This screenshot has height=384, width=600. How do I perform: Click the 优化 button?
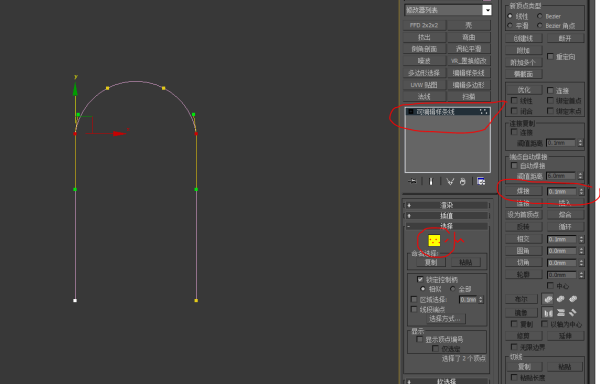tap(523, 90)
